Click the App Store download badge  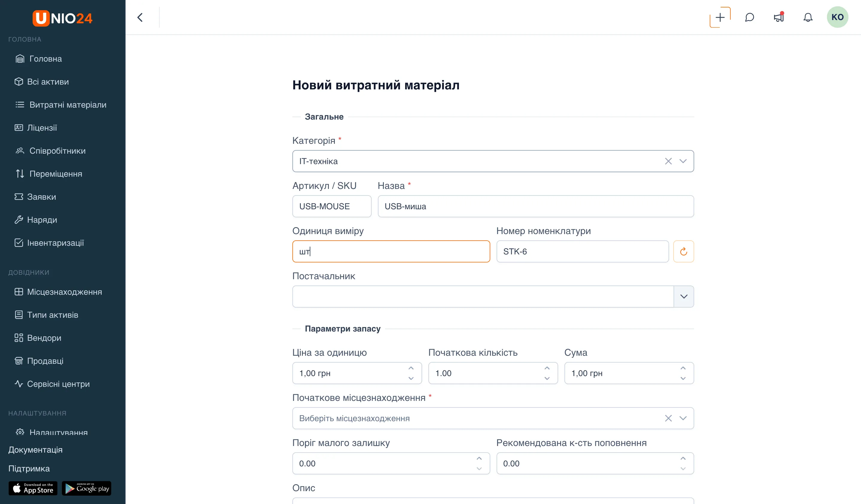click(x=33, y=488)
